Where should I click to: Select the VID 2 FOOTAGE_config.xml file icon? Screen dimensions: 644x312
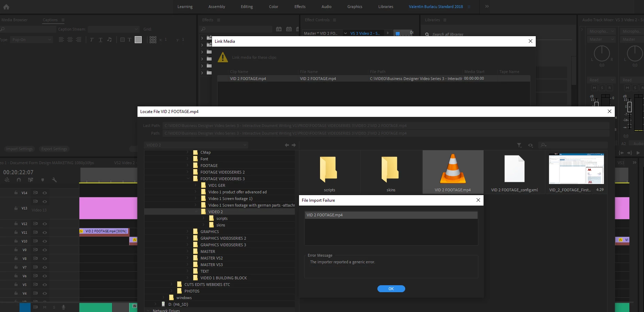pyautogui.click(x=515, y=169)
